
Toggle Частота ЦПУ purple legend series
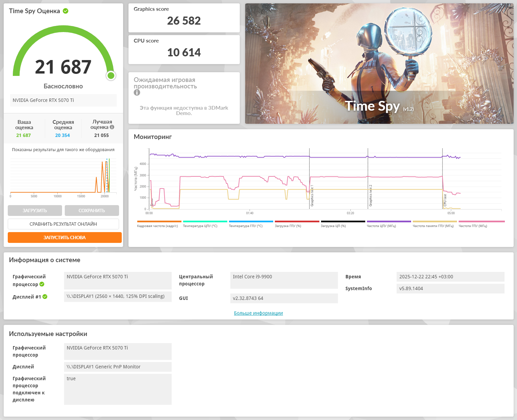click(389, 224)
